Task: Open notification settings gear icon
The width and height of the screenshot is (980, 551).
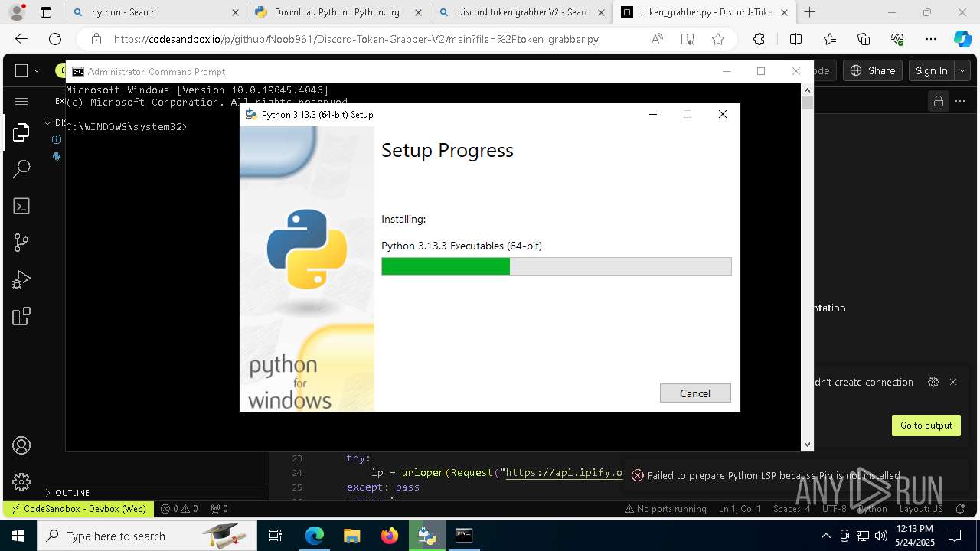Action: coord(933,382)
